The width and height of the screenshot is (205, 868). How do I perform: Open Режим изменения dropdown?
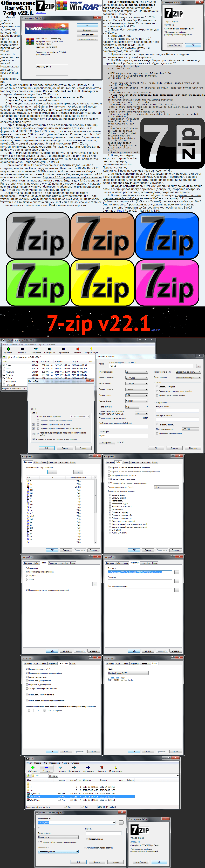click(188, 372)
